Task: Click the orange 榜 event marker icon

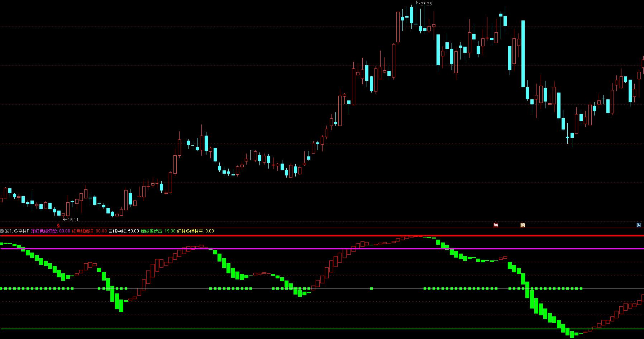Action: pos(523,225)
